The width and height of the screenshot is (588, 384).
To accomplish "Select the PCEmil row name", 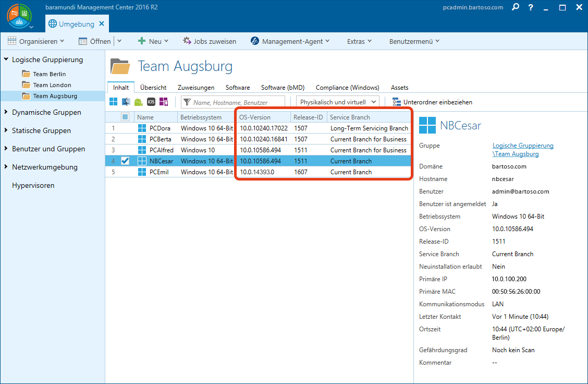I will click(x=159, y=172).
